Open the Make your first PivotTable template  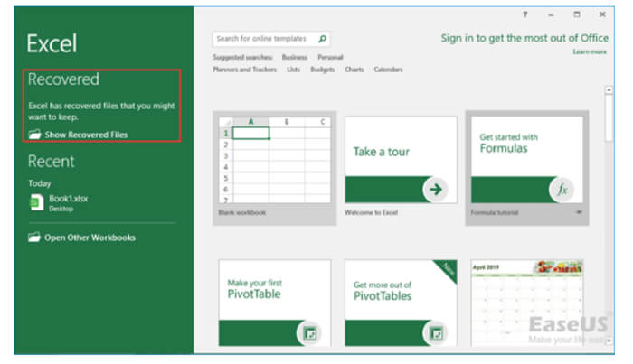(x=275, y=303)
